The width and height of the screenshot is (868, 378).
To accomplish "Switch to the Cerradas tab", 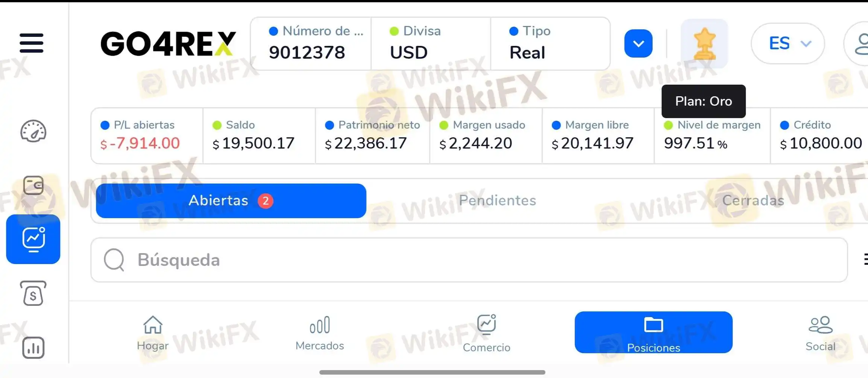I will pos(753,200).
